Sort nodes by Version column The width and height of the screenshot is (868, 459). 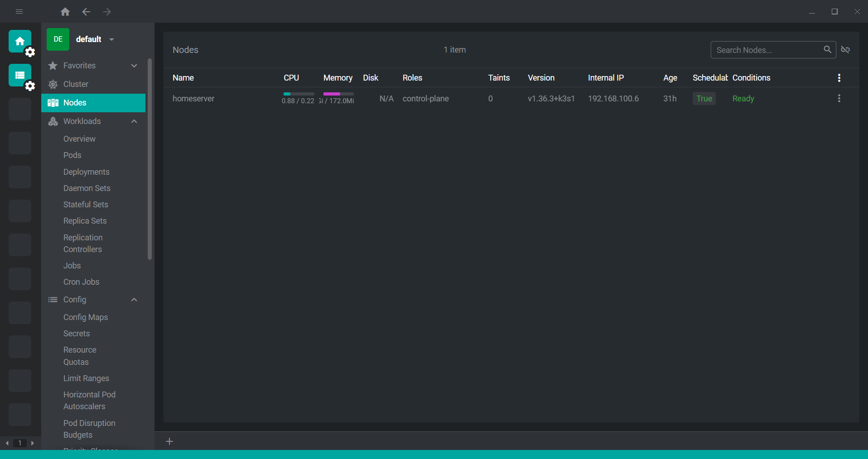point(541,78)
